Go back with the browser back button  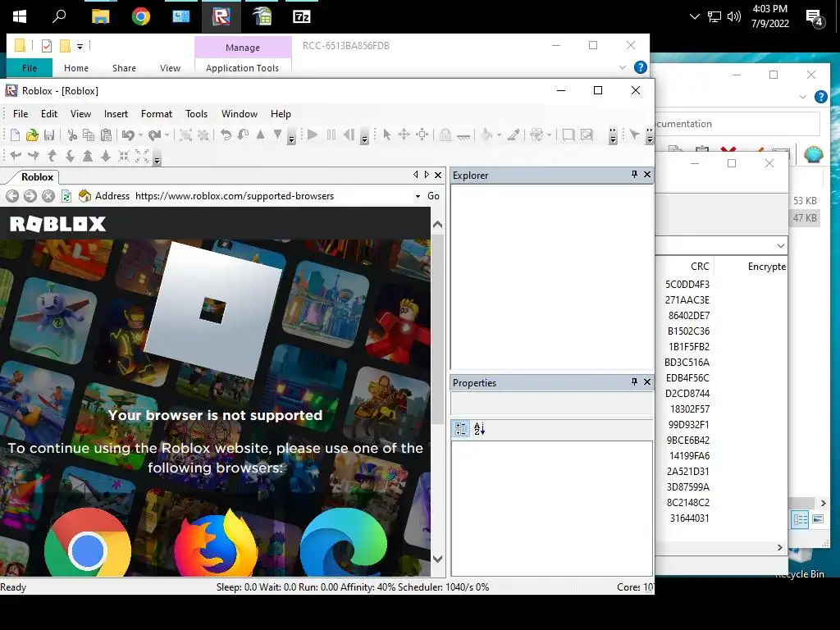12,196
